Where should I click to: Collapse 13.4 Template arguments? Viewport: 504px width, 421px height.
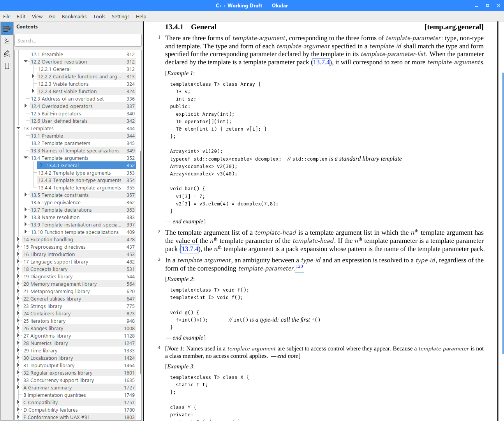25,158
